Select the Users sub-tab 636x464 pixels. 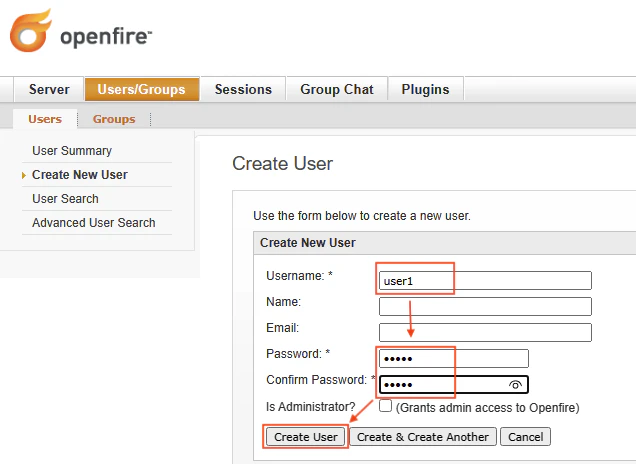pyautogui.click(x=45, y=119)
